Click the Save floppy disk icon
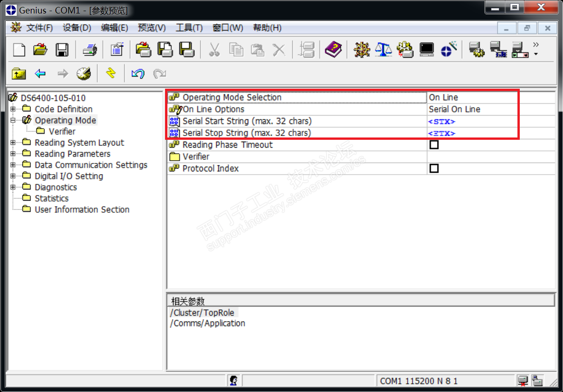Screen dimensions: 563x392 (62, 49)
